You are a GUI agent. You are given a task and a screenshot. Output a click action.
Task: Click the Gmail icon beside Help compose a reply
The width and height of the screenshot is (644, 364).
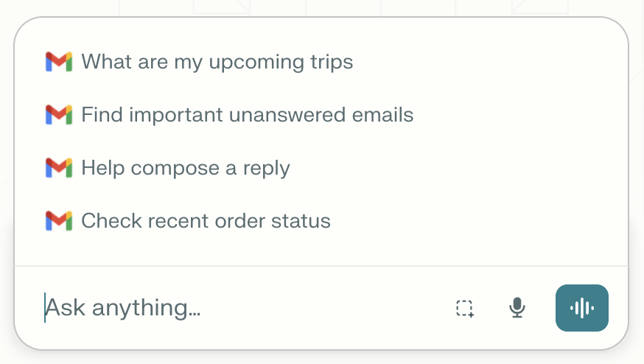pyautogui.click(x=59, y=167)
